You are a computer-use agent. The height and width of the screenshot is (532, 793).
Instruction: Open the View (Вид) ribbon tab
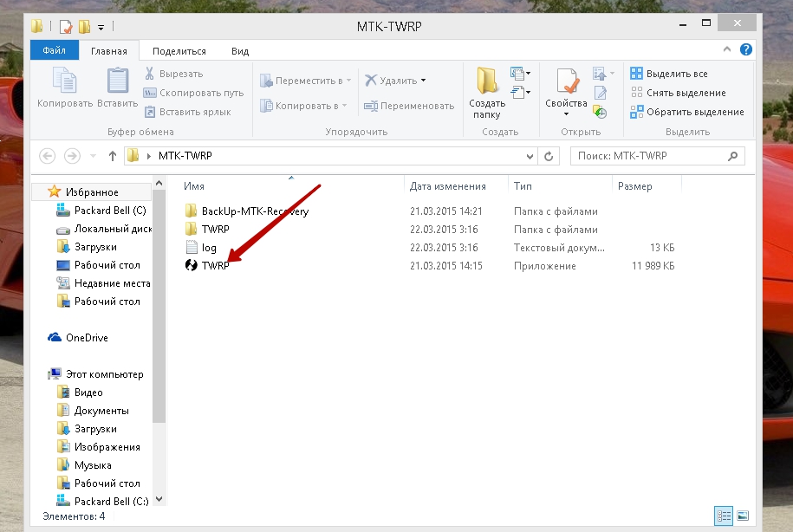point(240,51)
